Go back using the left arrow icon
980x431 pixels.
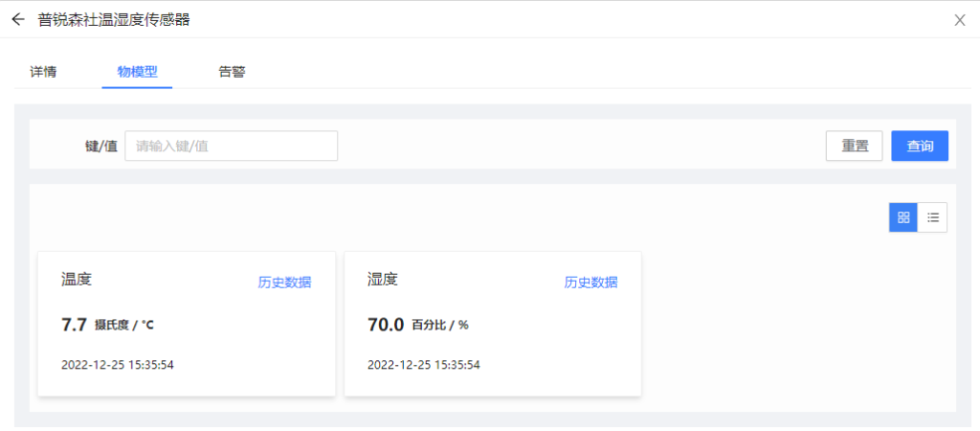18,19
